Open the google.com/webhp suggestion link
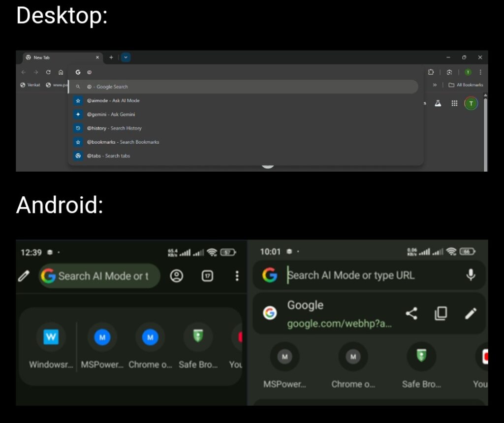The width and height of the screenshot is (504, 423). click(x=340, y=324)
